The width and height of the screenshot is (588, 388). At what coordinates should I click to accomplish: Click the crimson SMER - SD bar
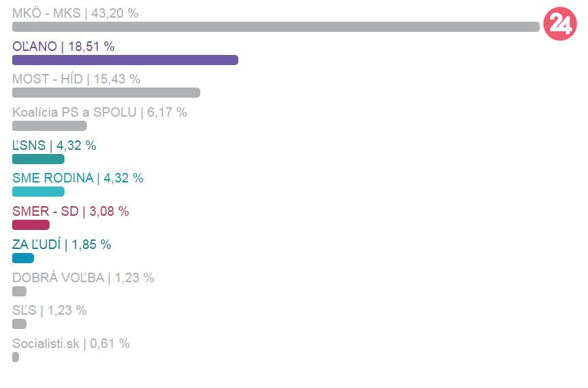pyautogui.click(x=31, y=225)
